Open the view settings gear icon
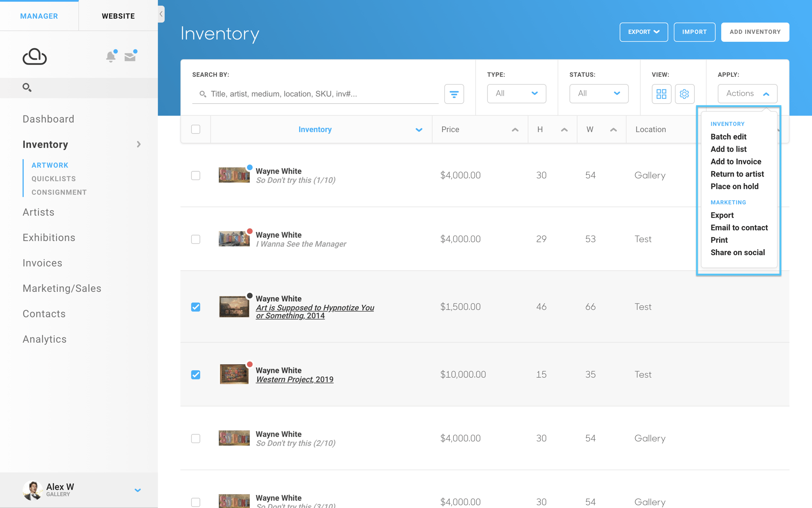Screen dimensions: 812x508 coord(685,94)
